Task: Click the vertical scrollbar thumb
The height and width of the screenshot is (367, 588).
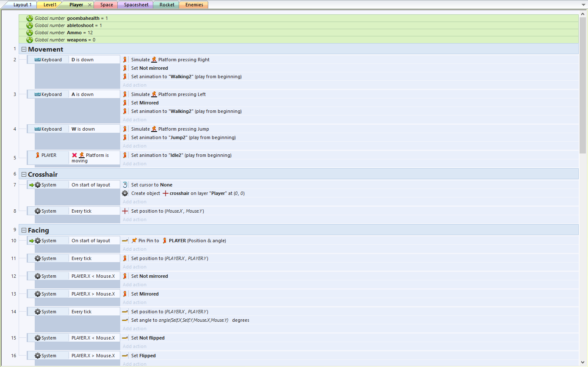Action: (583, 85)
